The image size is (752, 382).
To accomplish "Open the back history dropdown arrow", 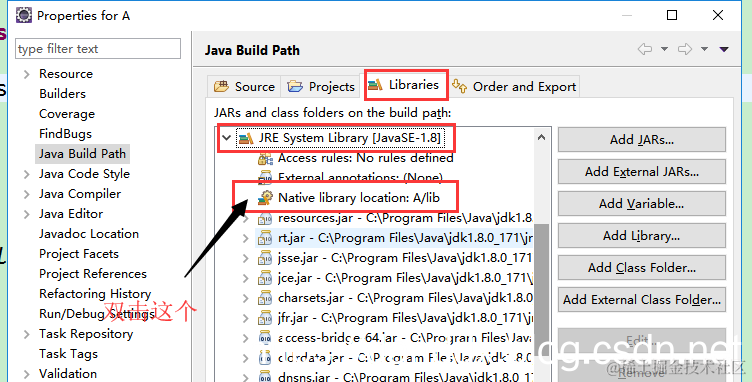I will pos(664,49).
